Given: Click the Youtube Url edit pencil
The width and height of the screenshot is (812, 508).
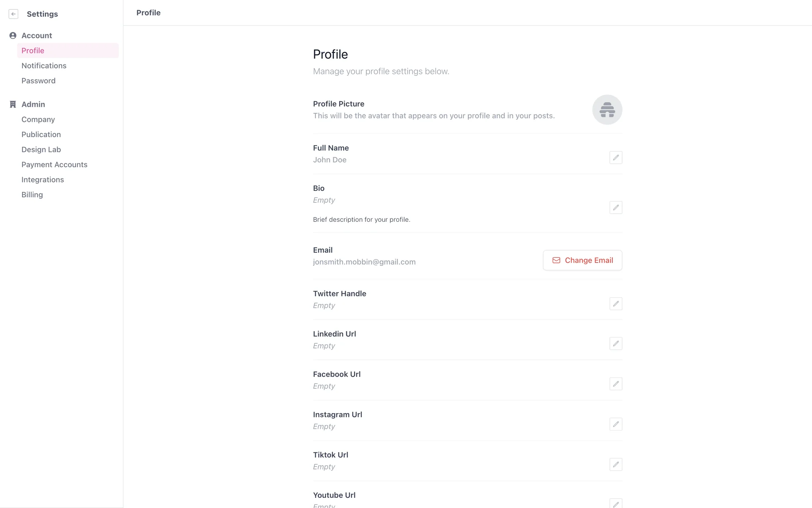Looking at the screenshot, I should tap(615, 504).
